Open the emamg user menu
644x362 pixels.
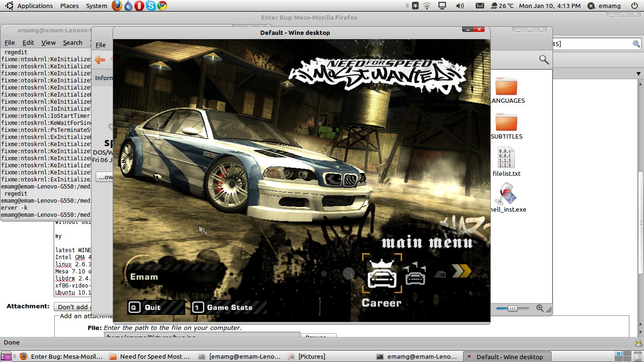605,6
